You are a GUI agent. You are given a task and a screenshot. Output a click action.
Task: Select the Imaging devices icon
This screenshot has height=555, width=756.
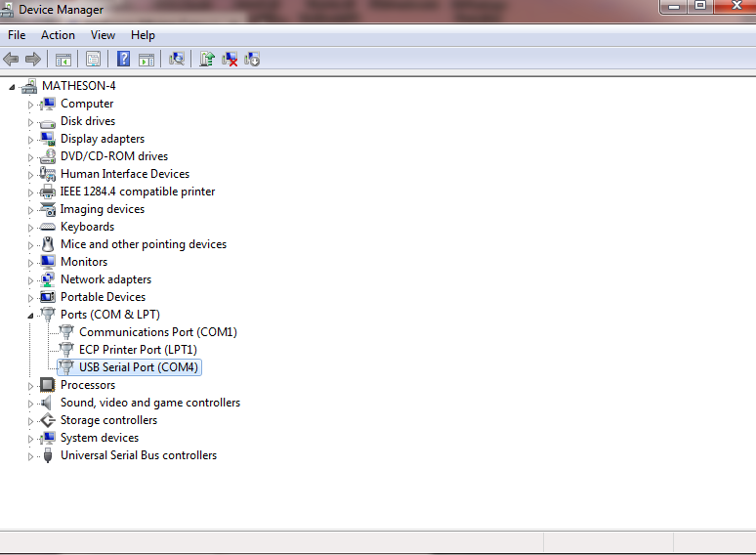pos(48,209)
